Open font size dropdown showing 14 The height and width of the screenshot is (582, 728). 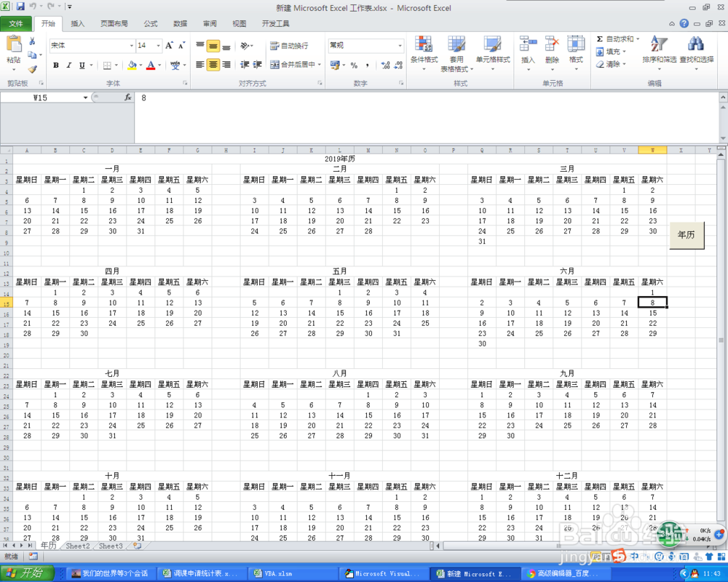pos(158,46)
